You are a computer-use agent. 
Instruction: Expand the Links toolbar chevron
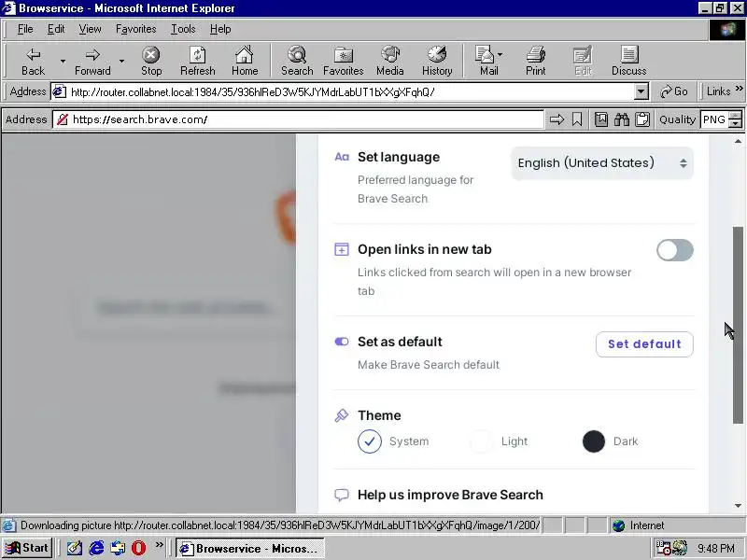[x=739, y=89]
